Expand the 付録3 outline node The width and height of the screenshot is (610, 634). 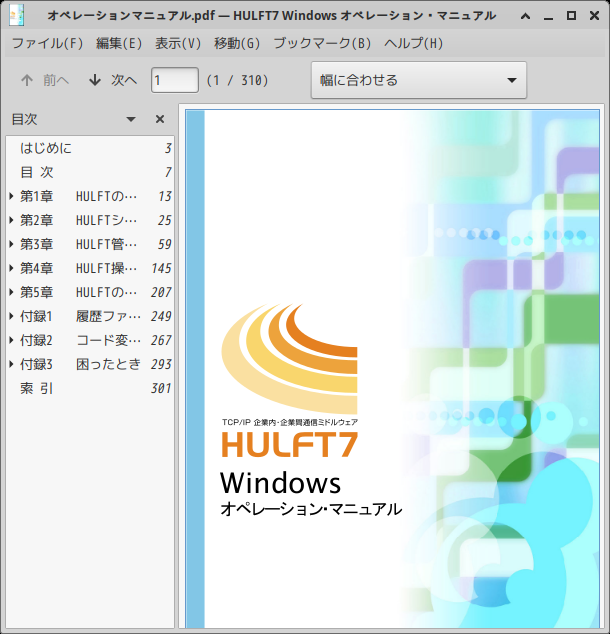coord(12,364)
